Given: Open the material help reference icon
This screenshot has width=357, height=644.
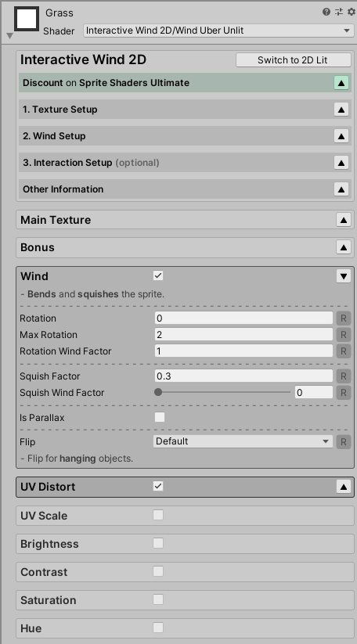Looking at the screenshot, I should pyautogui.click(x=326, y=12).
